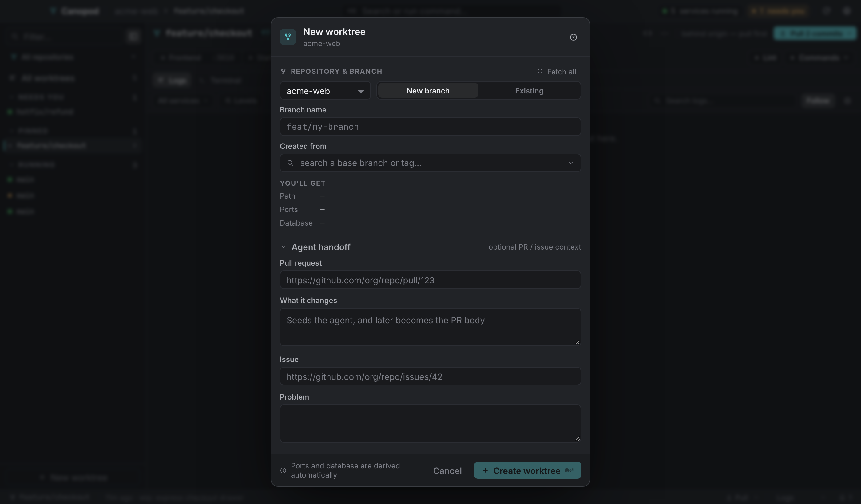861x504 pixels.
Task: Click the info icon beside ports note
Action: 283,471
